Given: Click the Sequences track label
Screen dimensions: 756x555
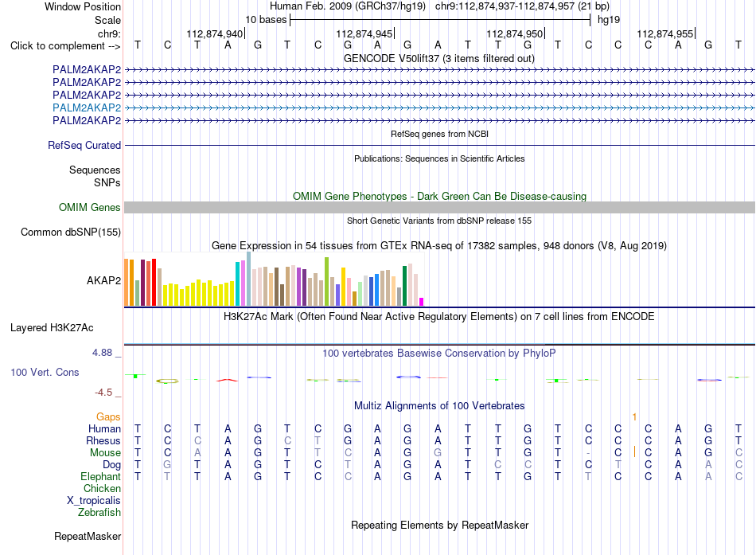Looking at the screenshot, I should coord(95,170).
